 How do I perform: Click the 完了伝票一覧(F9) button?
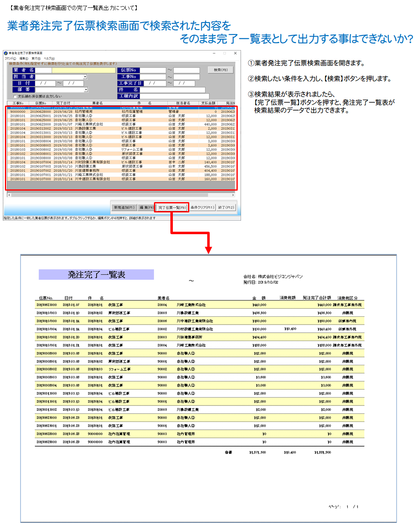172,207
